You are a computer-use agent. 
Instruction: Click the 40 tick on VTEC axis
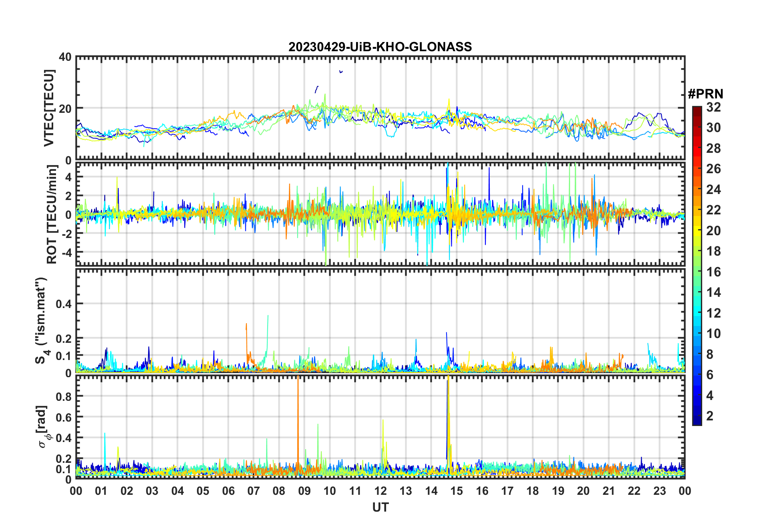[65, 57]
